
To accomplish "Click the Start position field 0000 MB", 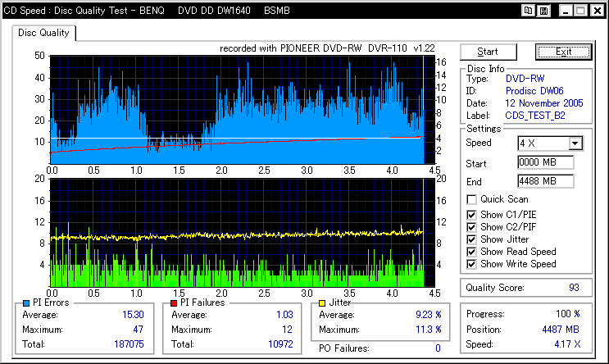I will 545,162.
